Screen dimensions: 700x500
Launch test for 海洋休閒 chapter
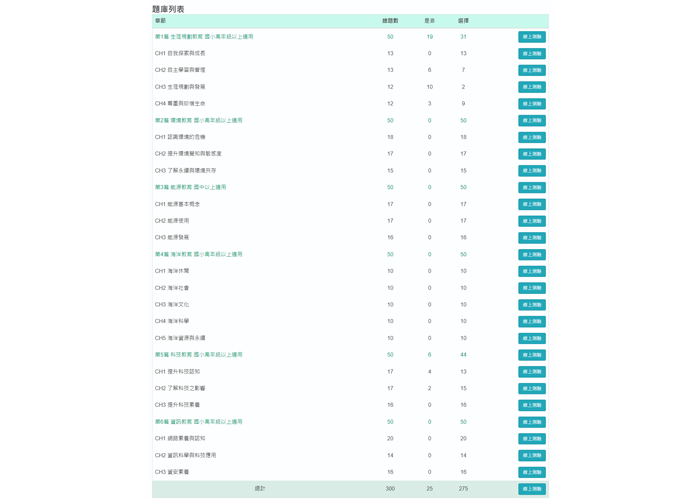pos(531,271)
